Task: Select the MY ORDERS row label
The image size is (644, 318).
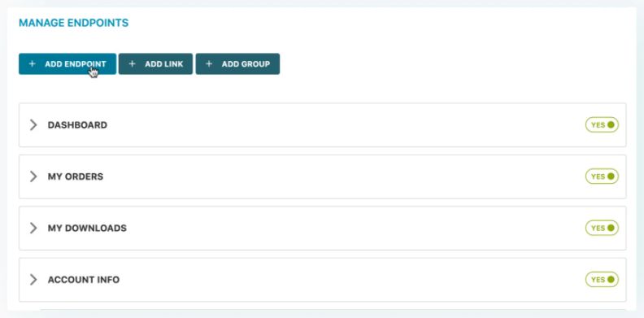Action: (x=76, y=176)
